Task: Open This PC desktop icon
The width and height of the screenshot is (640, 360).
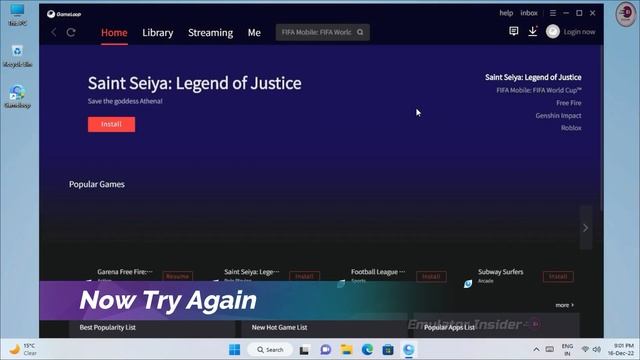Action: click(x=17, y=15)
